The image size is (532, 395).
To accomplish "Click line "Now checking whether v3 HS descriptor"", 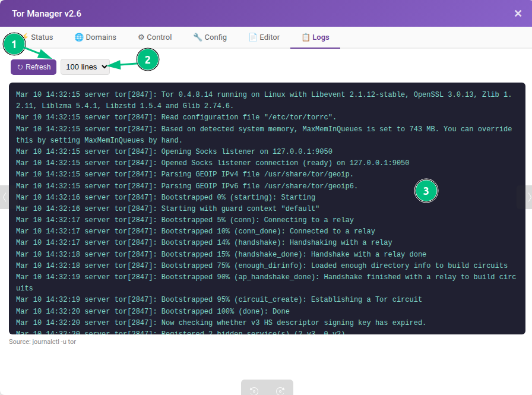I will [221, 323].
